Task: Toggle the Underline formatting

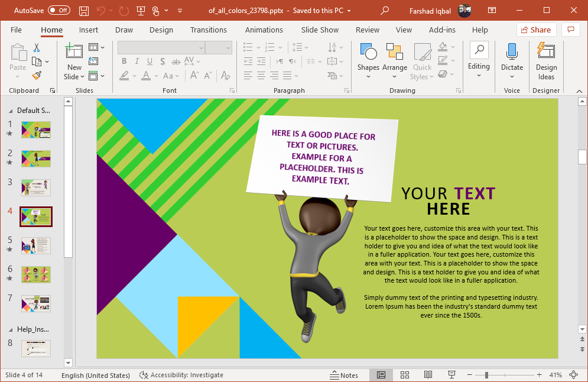Action: pyautogui.click(x=150, y=61)
